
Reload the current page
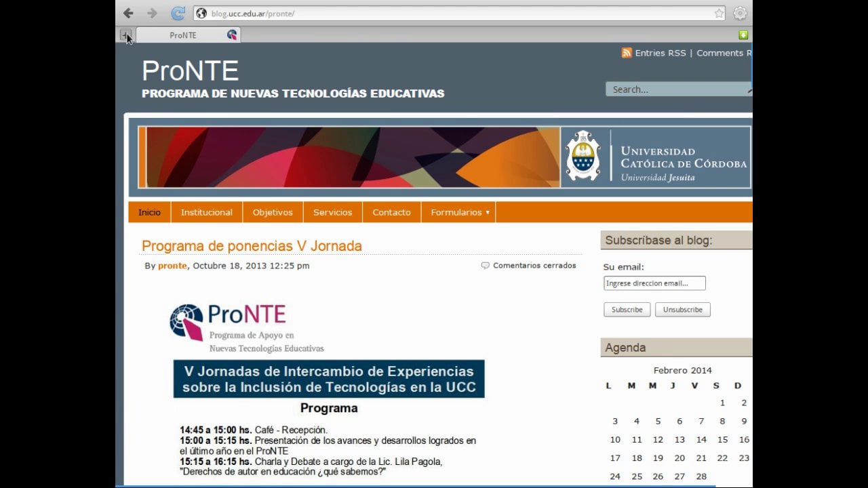pyautogui.click(x=178, y=13)
